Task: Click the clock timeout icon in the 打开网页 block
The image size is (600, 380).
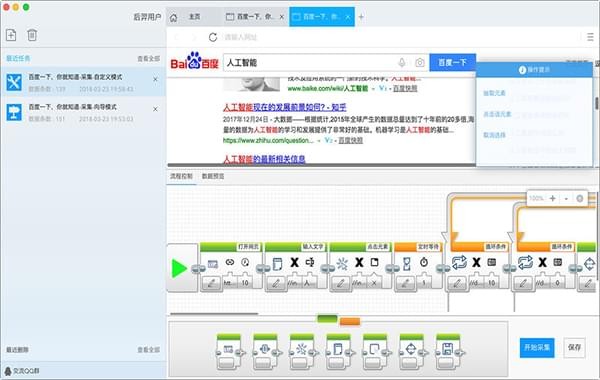Action: coord(245,262)
